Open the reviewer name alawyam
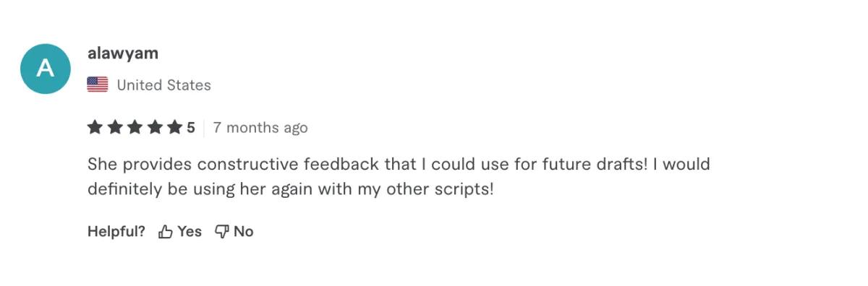This screenshot has height=286, width=868. 122,53
